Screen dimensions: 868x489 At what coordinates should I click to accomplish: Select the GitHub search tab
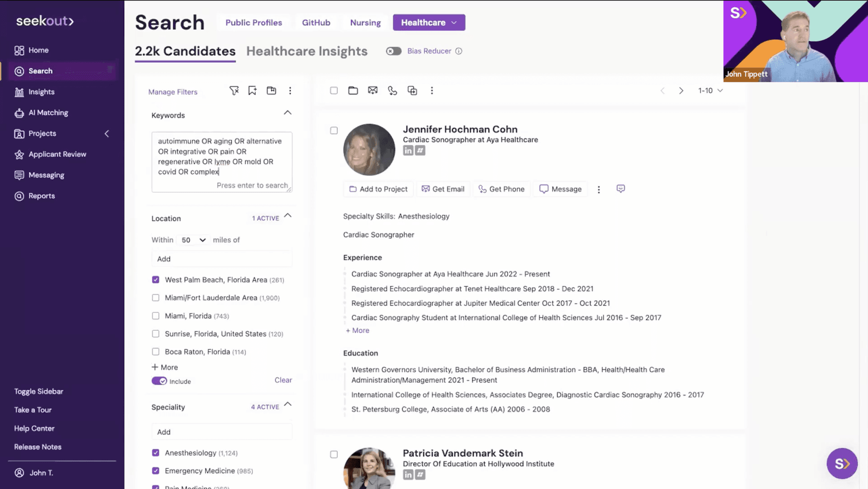pos(316,22)
